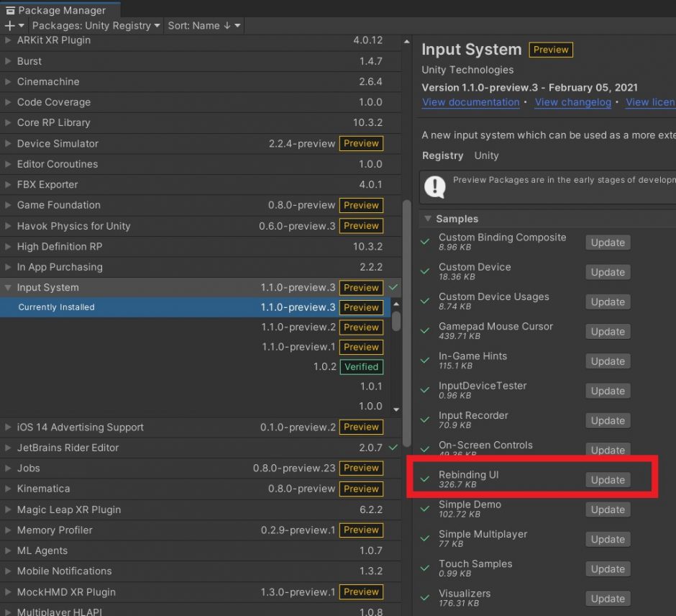Update the Rebinding UI sample

(607, 479)
